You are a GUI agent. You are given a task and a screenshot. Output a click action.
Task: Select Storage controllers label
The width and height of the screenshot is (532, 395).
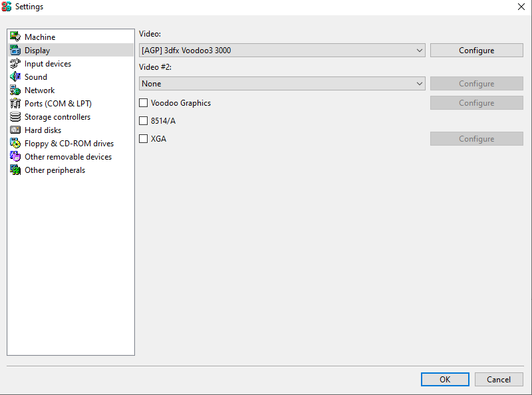(x=58, y=117)
